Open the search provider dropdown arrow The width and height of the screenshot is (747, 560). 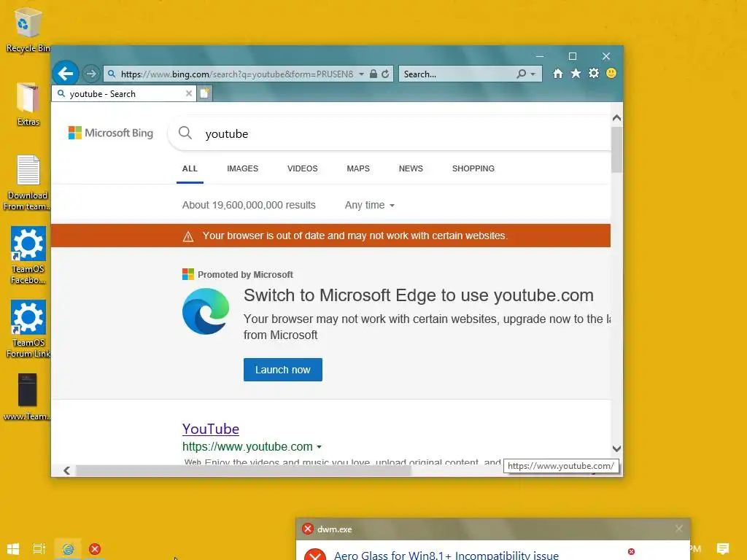point(533,74)
